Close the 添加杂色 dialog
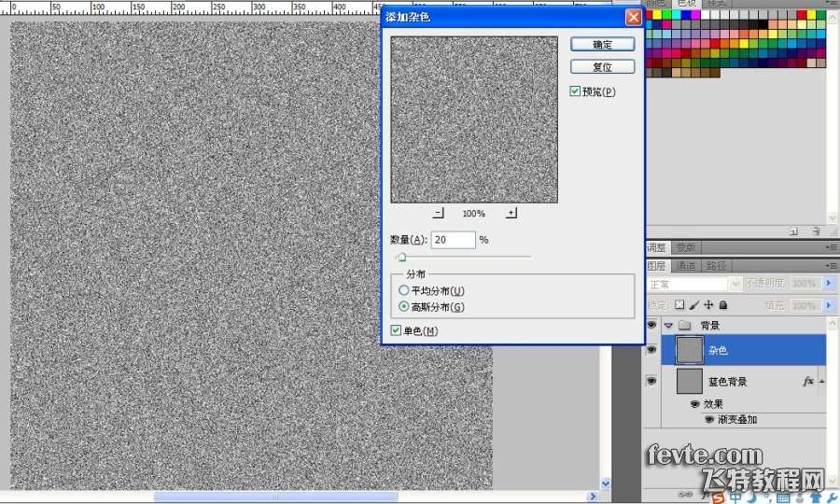The image size is (840, 504). [633, 17]
